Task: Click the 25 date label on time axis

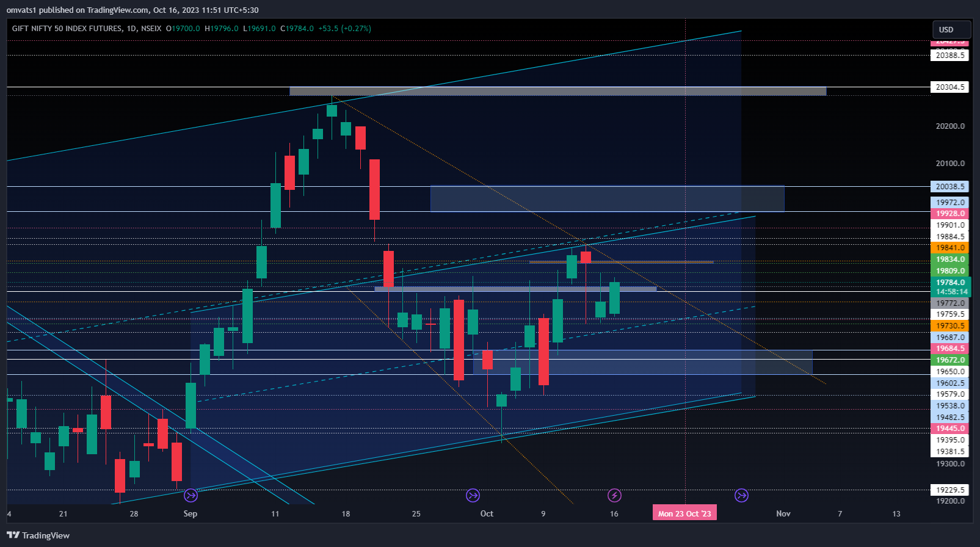Action: (x=416, y=513)
